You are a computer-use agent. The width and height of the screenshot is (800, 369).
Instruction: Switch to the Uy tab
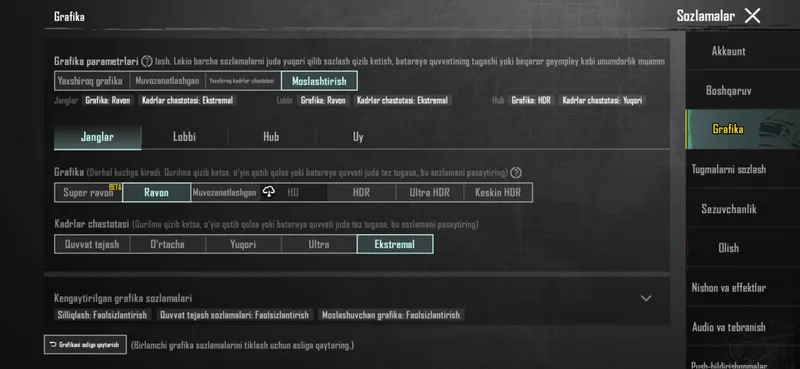358,137
